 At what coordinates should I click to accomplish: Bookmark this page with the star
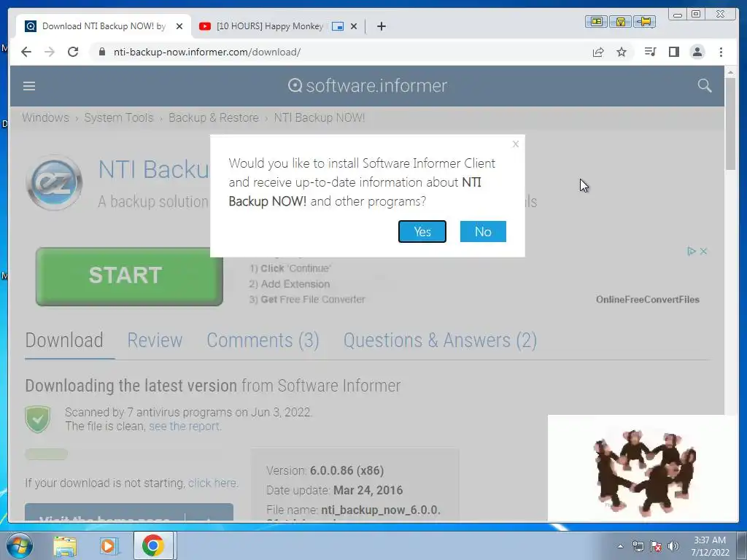tap(622, 52)
